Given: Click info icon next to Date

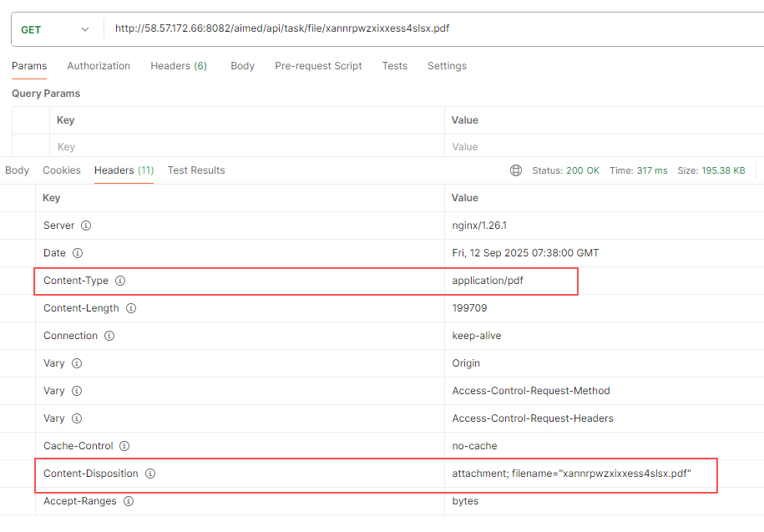Looking at the screenshot, I should 78,253.
